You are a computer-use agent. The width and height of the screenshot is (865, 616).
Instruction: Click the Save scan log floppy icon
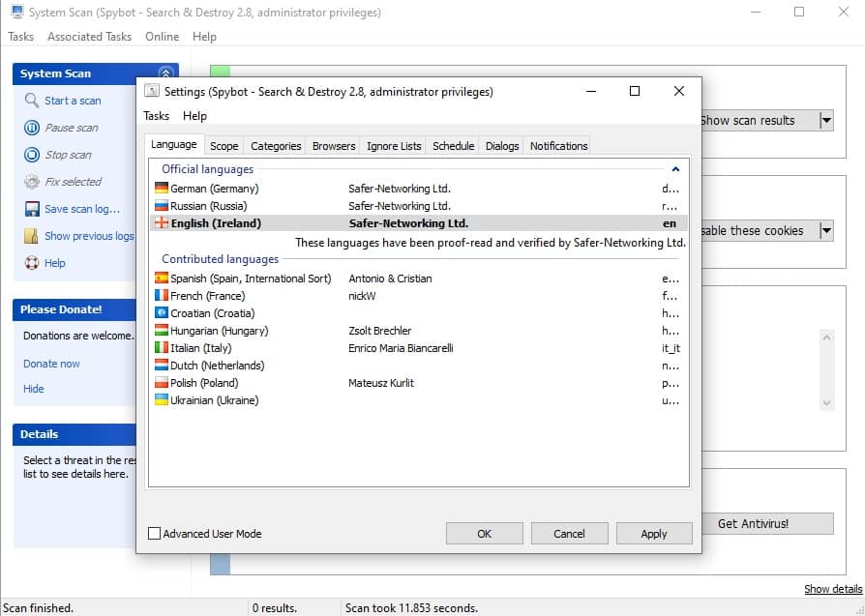point(31,209)
